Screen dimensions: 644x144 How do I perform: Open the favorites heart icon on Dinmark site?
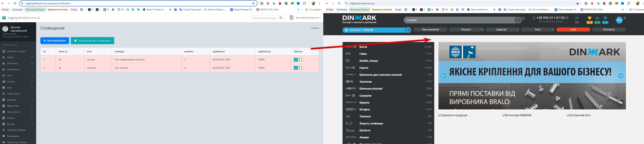[589, 18]
